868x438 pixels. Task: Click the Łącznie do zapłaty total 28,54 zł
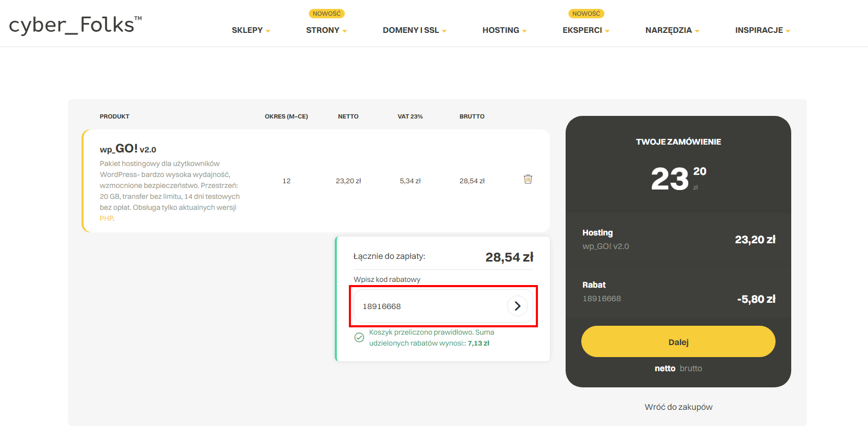pos(509,257)
